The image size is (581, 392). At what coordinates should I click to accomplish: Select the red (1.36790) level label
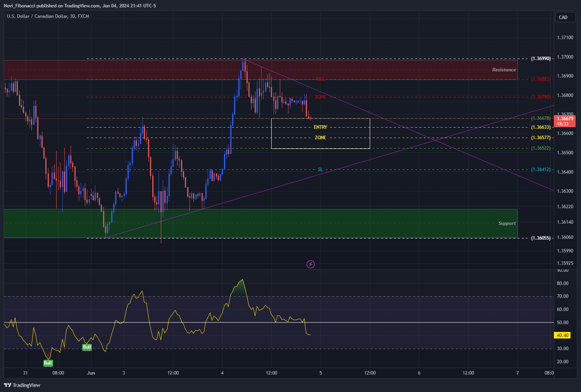[541, 97]
